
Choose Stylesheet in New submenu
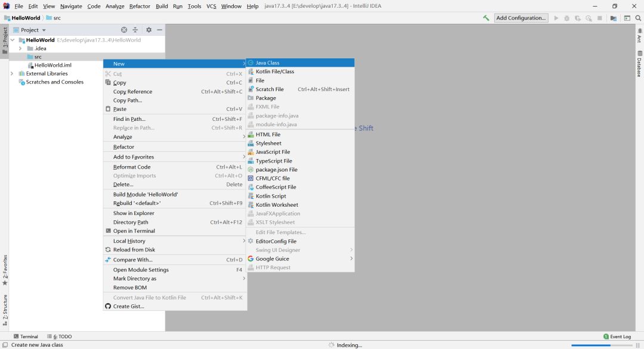pyautogui.click(x=300, y=143)
